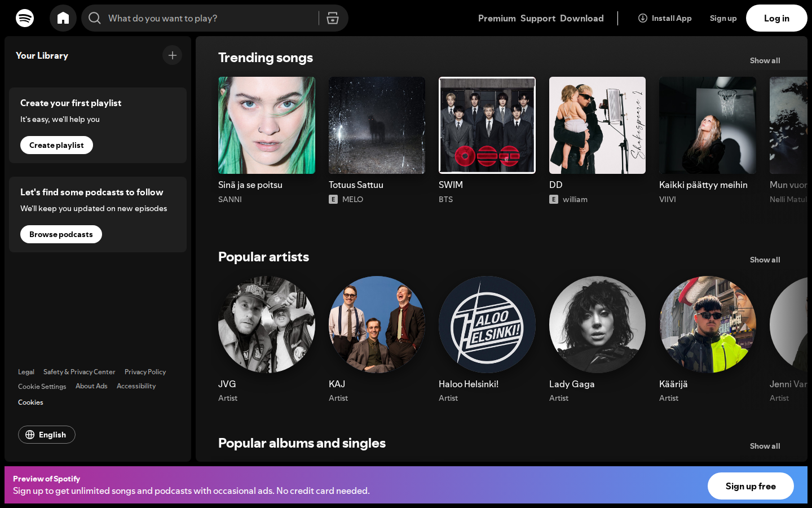The height and width of the screenshot is (508, 812).
Task: Open DD cover art by william
Action: click(x=597, y=125)
